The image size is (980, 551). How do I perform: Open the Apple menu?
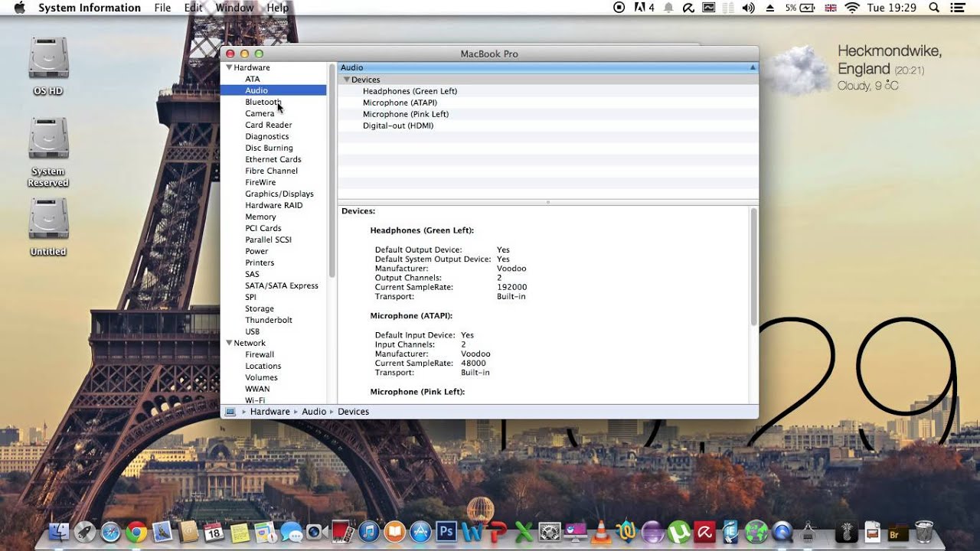[x=19, y=8]
